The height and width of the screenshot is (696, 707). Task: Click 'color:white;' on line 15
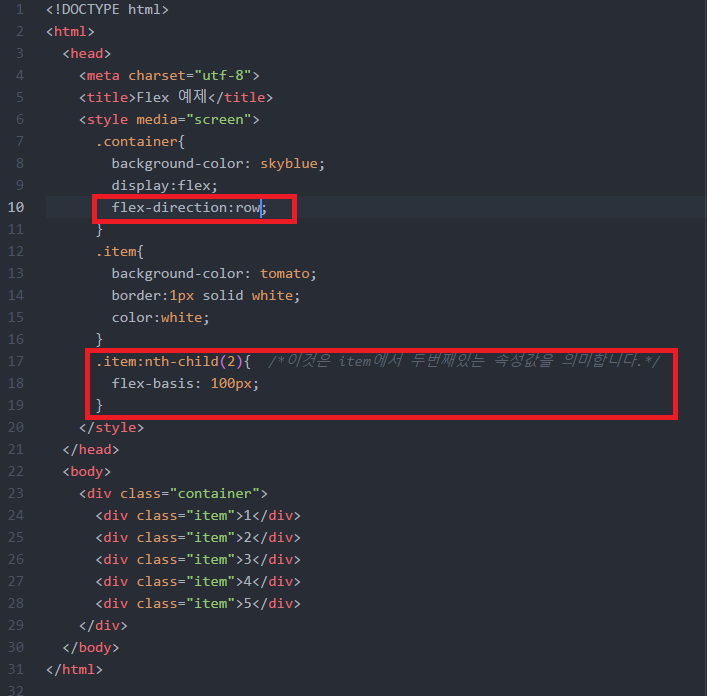click(x=161, y=318)
